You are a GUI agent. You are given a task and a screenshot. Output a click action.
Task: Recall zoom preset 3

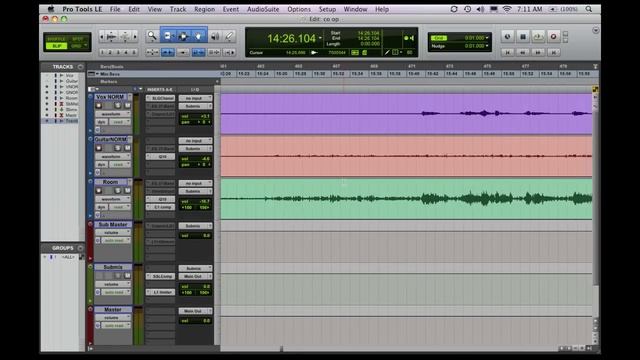click(118, 52)
